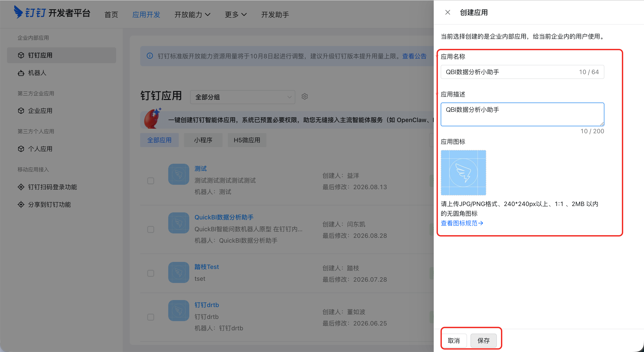Go to the 首页 nav item

111,14
